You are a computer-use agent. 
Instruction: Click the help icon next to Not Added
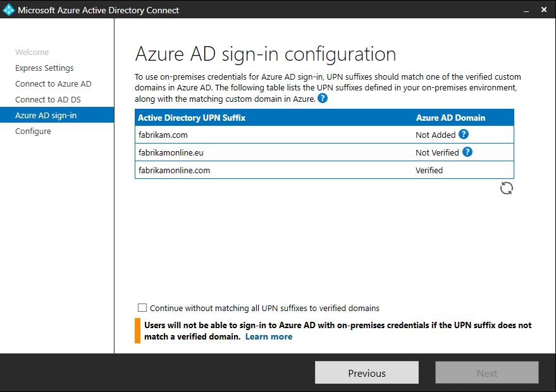[x=464, y=134]
